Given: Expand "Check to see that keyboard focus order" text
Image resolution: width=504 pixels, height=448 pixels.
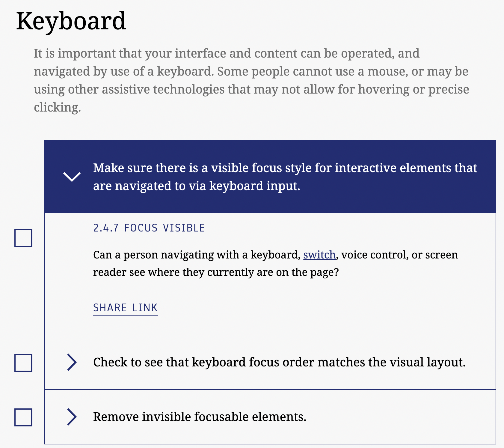Looking at the screenshot, I should (279, 362).
